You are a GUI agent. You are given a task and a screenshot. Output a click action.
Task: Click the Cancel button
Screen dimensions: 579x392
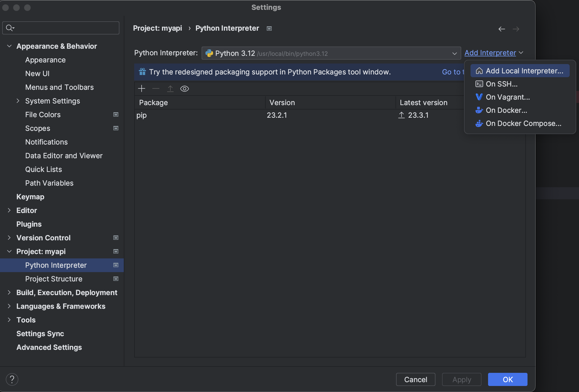pos(415,379)
